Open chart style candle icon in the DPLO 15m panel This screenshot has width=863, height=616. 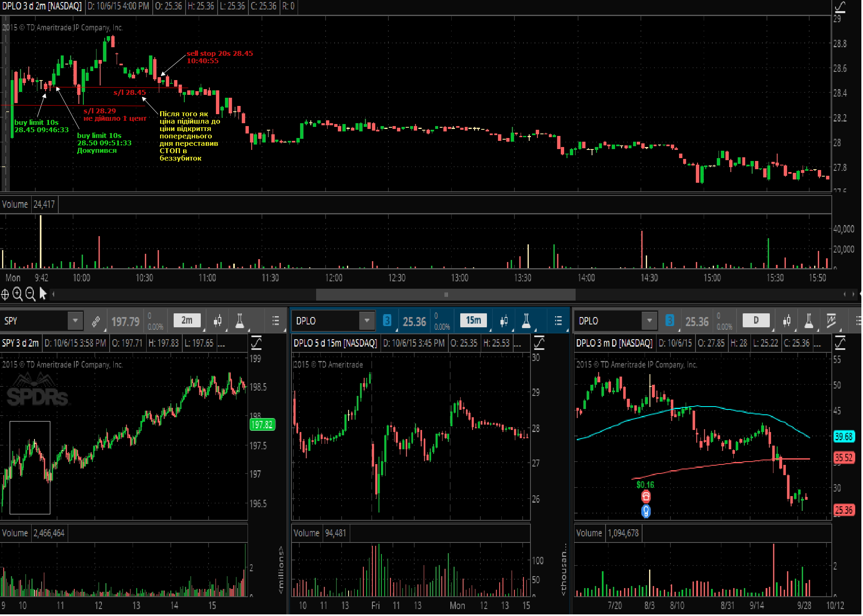coord(504,321)
